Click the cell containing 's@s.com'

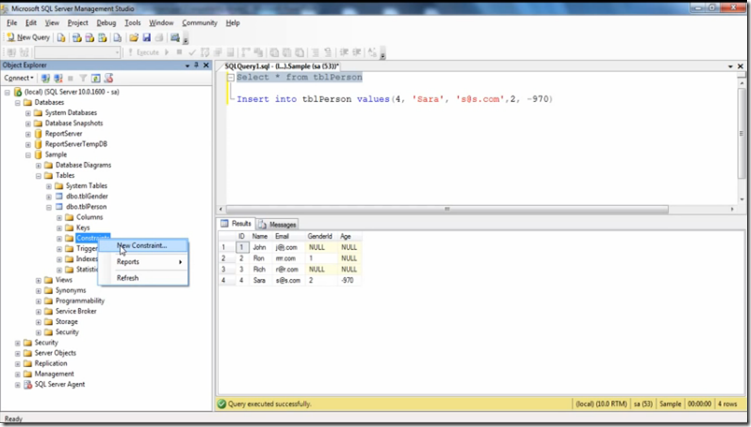point(288,281)
